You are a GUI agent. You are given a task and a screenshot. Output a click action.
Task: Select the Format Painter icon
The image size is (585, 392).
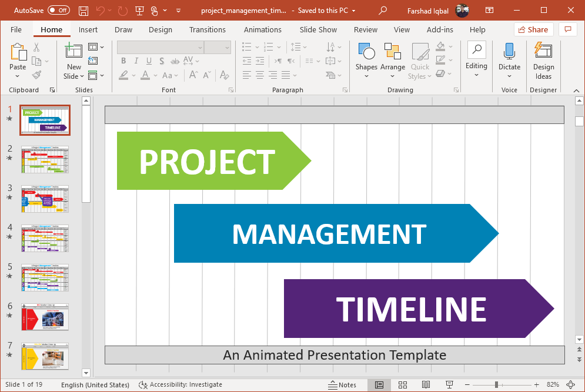[x=35, y=74]
